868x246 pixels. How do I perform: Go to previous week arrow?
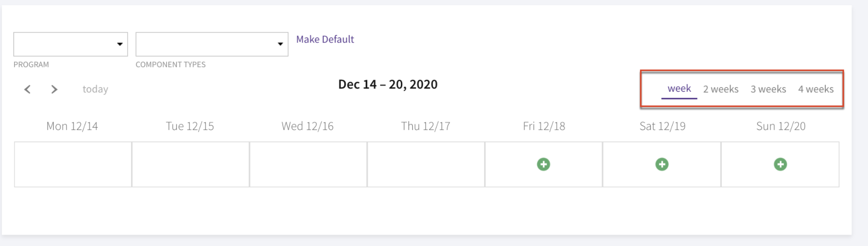[27, 89]
